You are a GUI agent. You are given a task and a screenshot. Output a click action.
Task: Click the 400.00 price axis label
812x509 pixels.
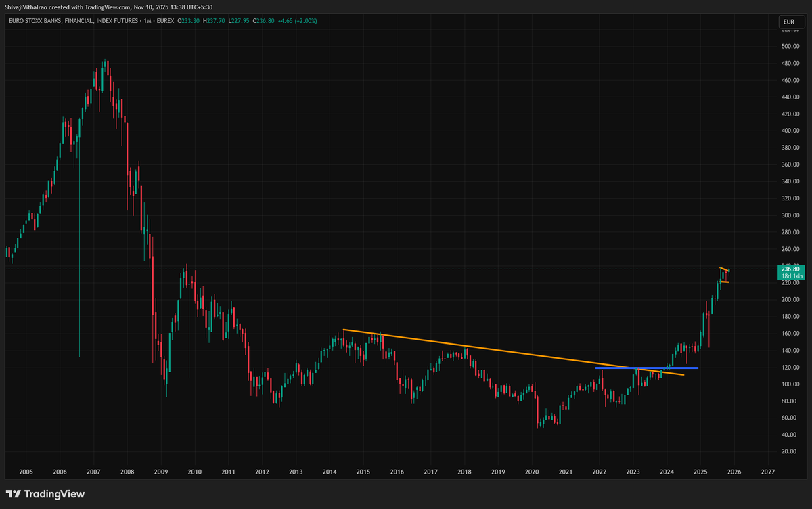[x=790, y=131]
